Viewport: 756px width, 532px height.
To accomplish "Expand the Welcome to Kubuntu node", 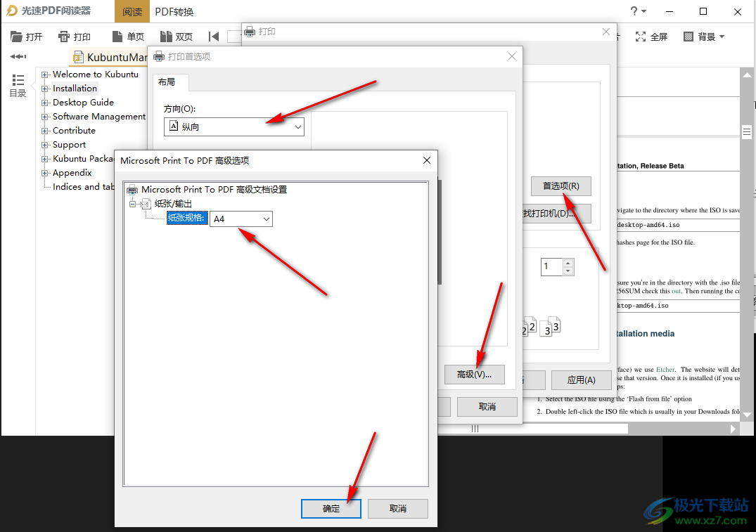I will click(x=45, y=74).
